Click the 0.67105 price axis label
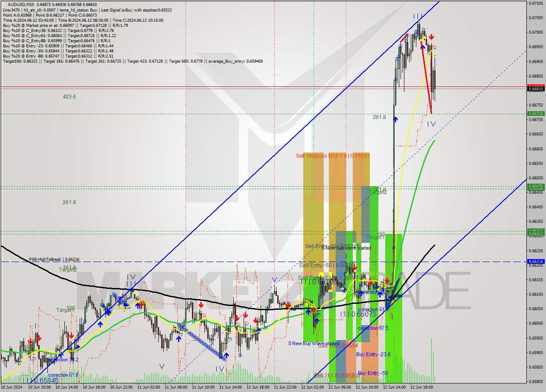This screenshot has height=392, width=546. point(537,3)
